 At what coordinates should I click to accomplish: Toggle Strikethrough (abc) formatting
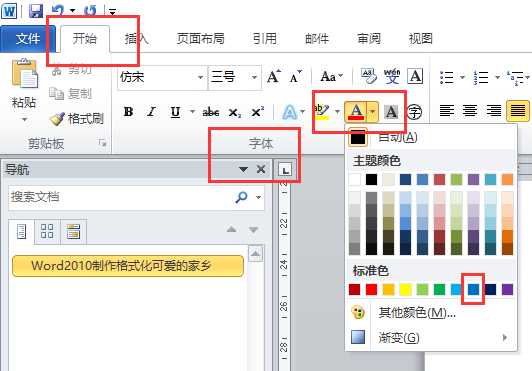click(211, 112)
